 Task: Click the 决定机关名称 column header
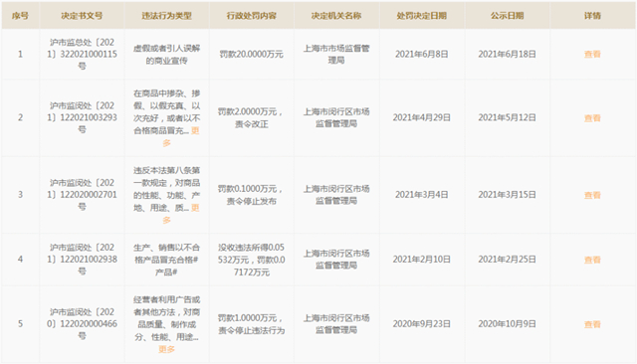point(336,16)
